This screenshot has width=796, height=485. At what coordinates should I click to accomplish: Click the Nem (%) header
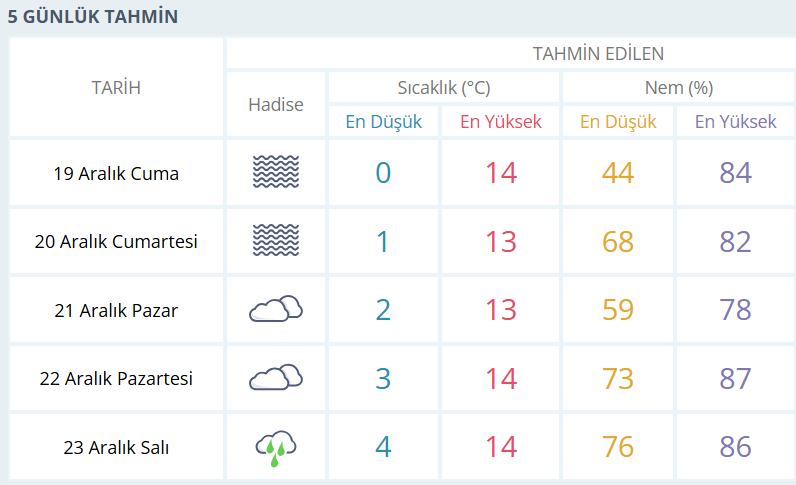point(678,87)
